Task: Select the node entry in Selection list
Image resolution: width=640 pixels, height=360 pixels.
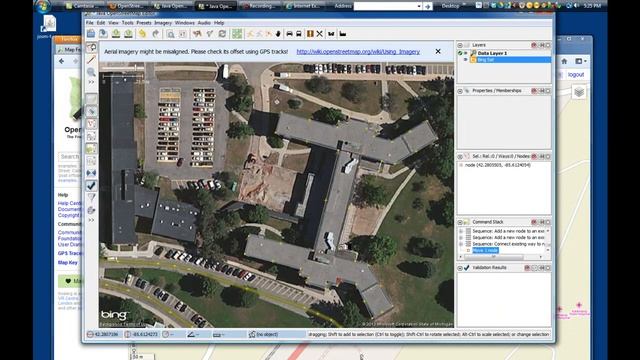Action: point(498,165)
